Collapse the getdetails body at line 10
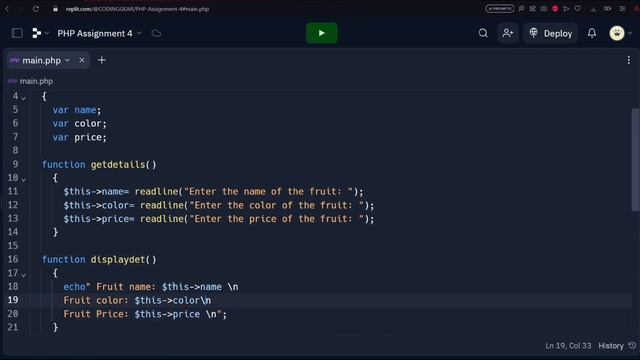 click(x=24, y=180)
